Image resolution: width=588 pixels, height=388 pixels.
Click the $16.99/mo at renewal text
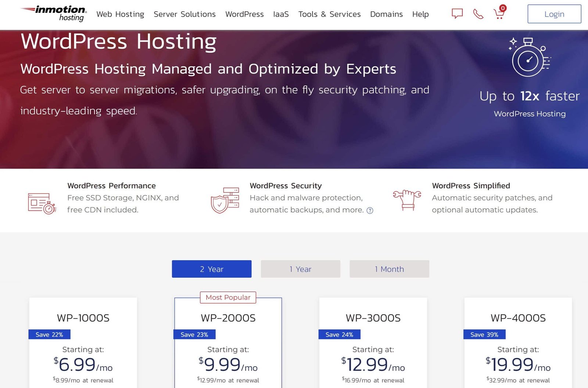click(373, 380)
